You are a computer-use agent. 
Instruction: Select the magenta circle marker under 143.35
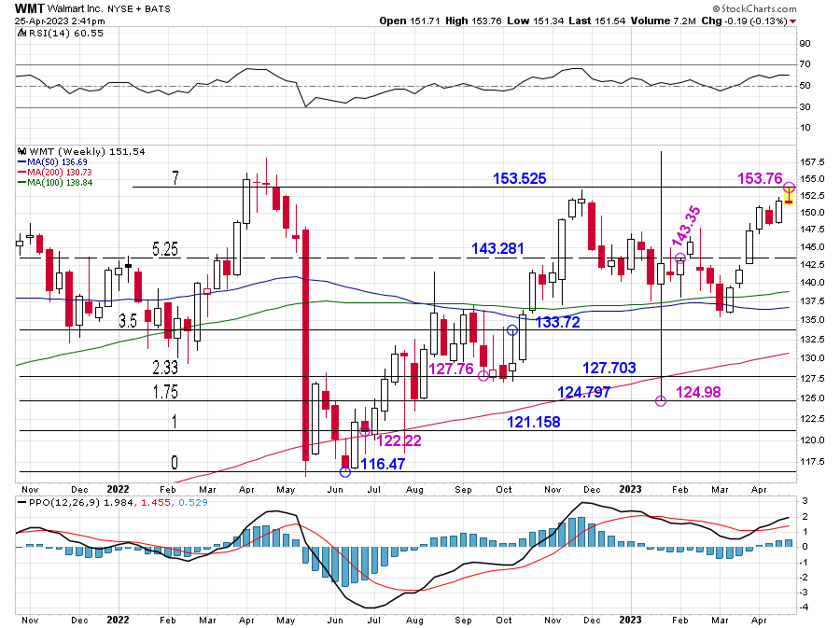coord(679,258)
